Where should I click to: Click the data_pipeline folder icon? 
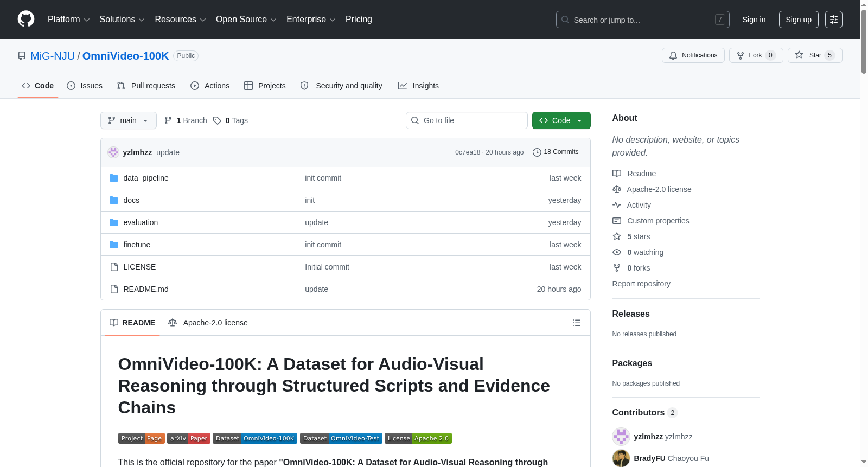(x=114, y=178)
